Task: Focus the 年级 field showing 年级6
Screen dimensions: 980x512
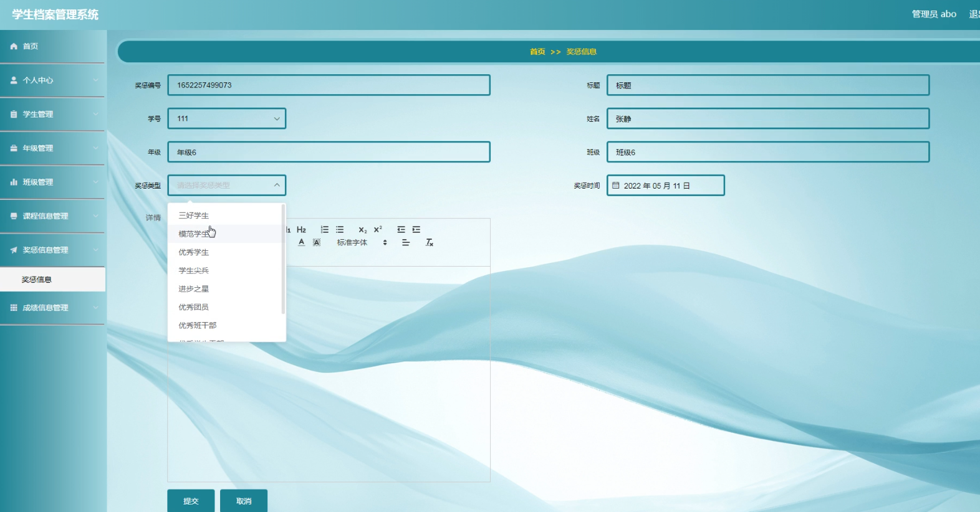Action: point(329,152)
